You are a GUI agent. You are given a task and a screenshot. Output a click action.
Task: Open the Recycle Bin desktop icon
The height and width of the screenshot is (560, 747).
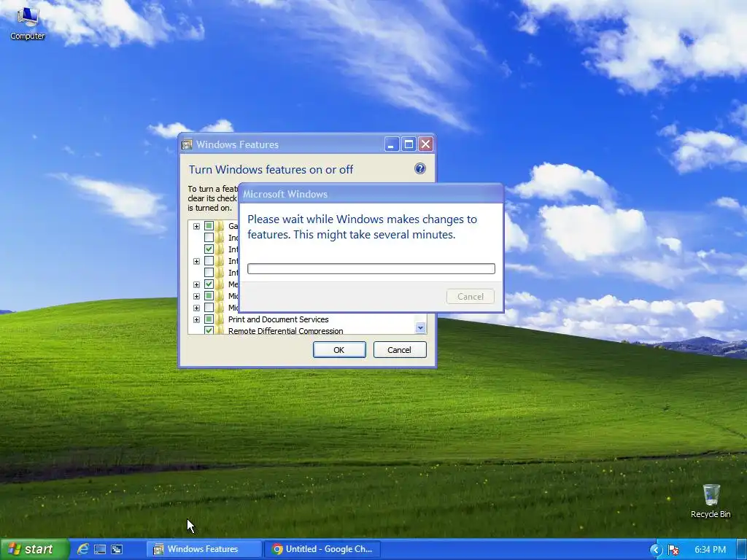[711, 501]
